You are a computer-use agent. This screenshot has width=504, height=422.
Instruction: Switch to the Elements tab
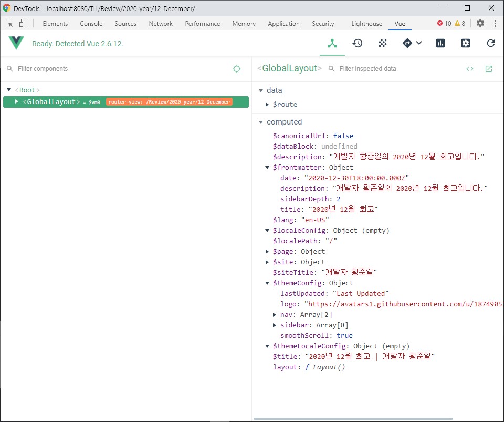(55, 24)
